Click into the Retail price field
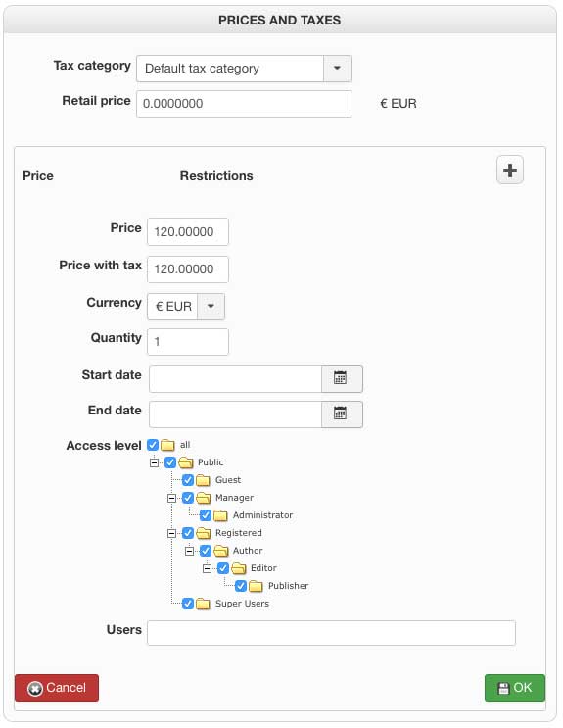The width and height of the screenshot is (563, 728). pyautogui.click(x=244, y=104)
